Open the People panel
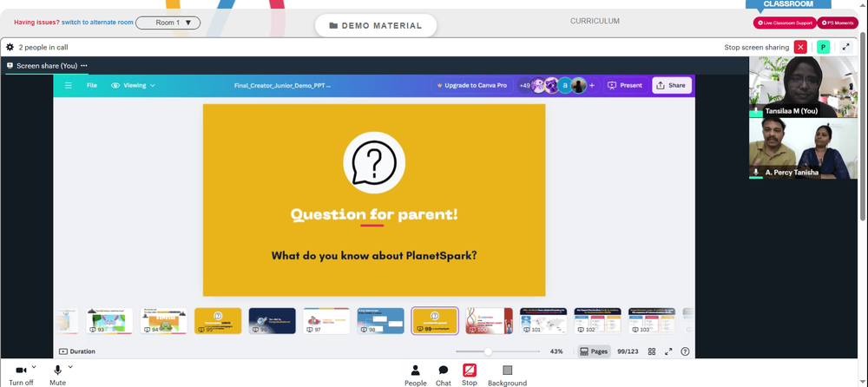This screenshot has width=868, height=387. point(415,375)
